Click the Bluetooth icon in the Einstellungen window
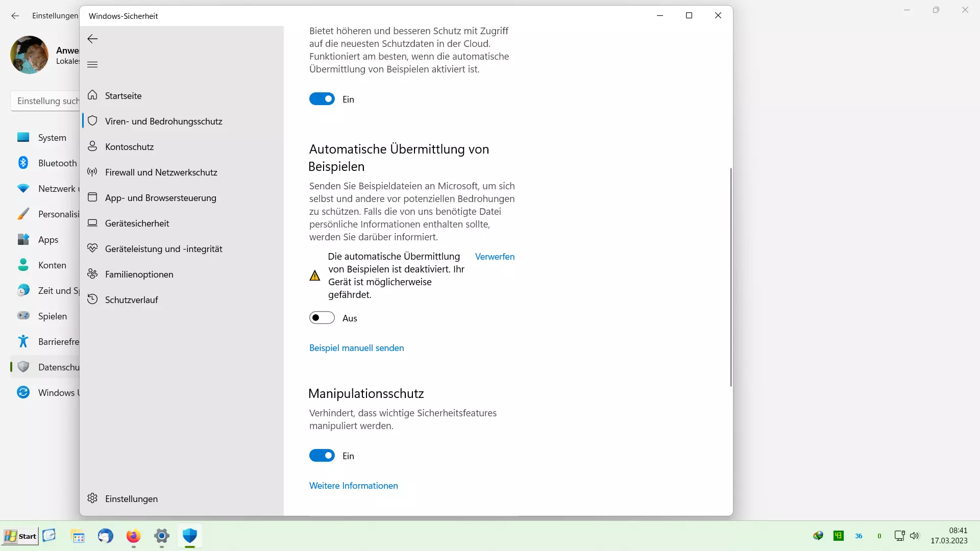The height and width of the screenshot is (551, 980). click(23, 163)
